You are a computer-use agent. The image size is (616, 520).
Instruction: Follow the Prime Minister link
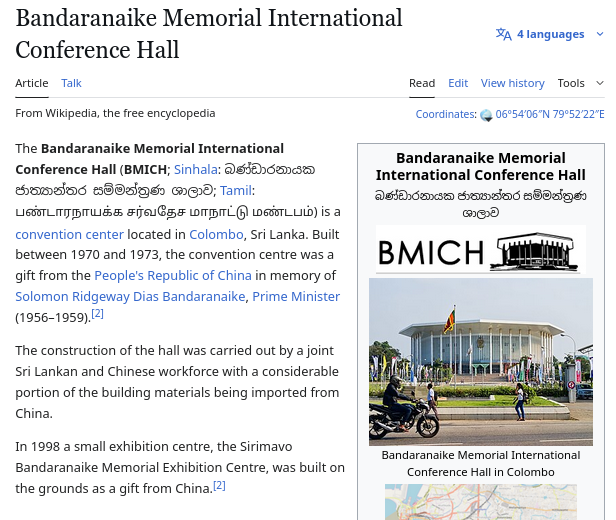[x=296, y=297]
